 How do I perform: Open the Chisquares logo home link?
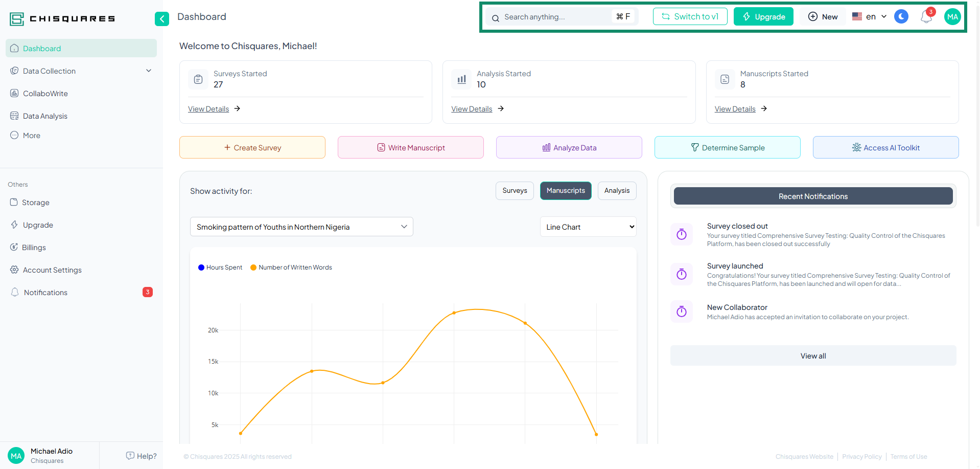(x=62, y=19)
